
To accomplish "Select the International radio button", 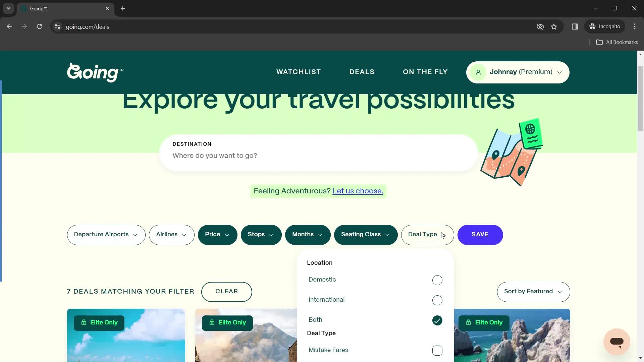I will click(x=437, y=300).
